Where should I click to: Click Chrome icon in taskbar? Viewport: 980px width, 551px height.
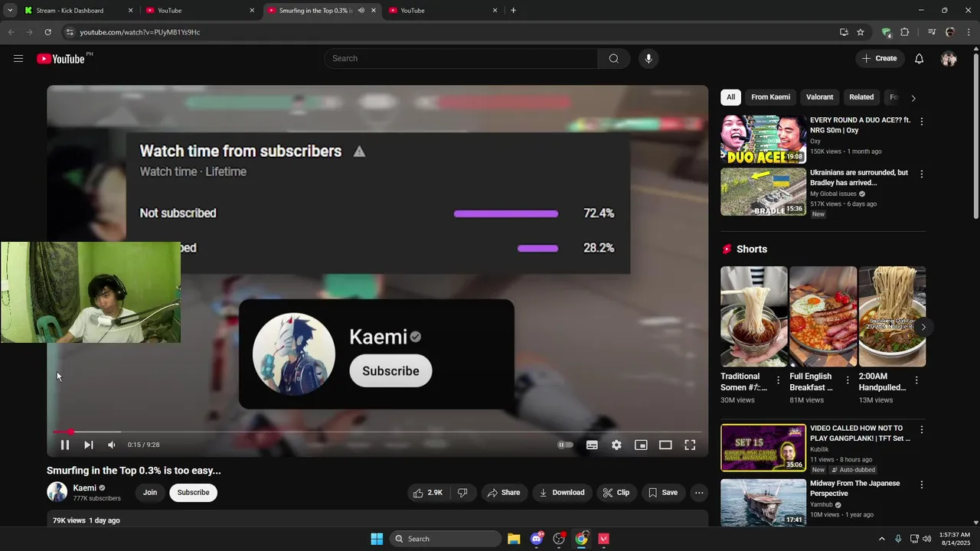click(582, 539)
